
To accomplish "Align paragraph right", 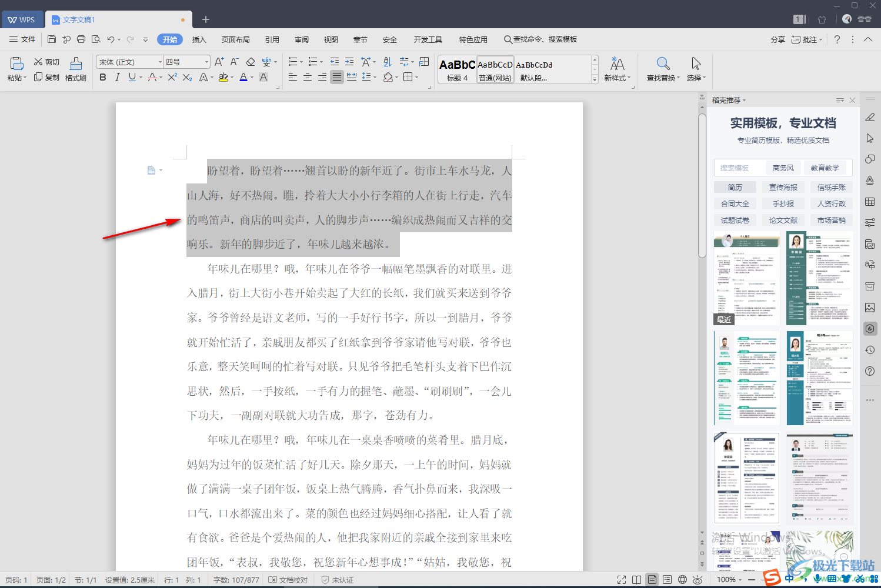I will 322,77.
